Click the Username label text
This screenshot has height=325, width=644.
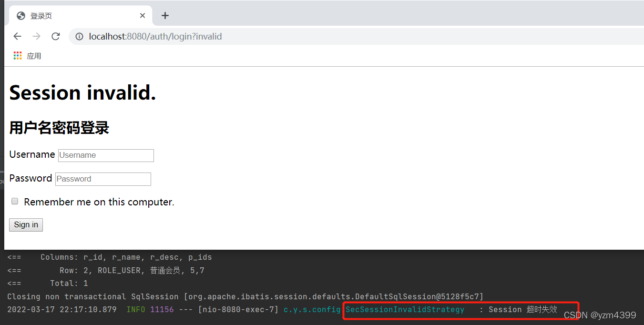click(x=32, y=154)
